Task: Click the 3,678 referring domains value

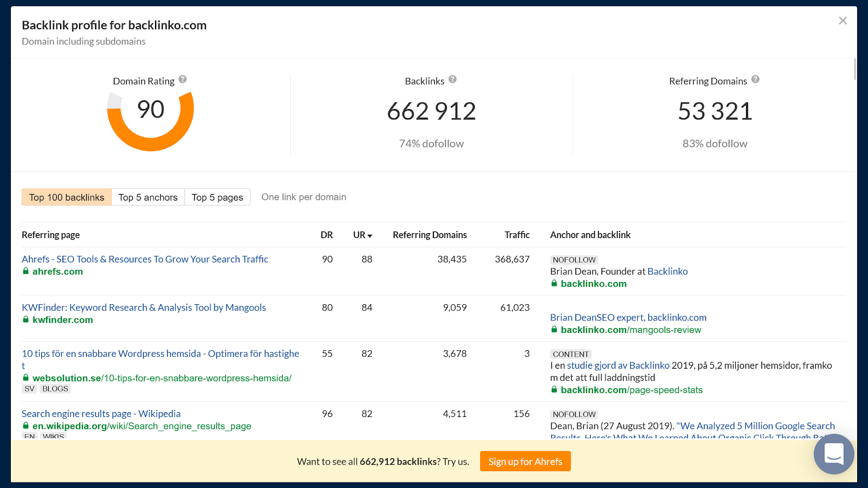Action: 455,354
